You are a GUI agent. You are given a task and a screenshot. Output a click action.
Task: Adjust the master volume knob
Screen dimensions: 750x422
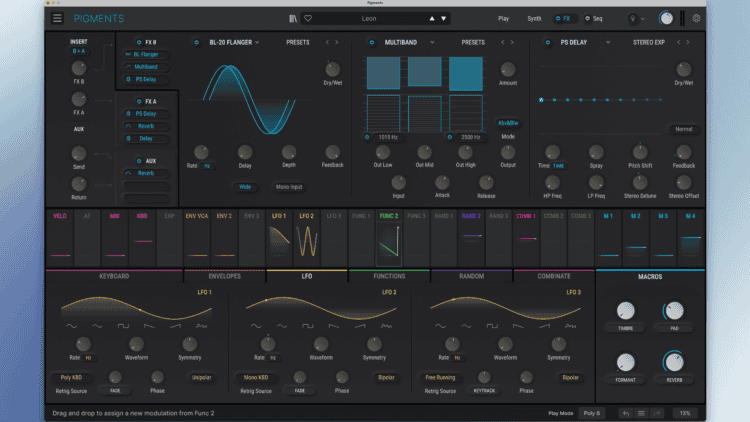[x=666, y=19]
